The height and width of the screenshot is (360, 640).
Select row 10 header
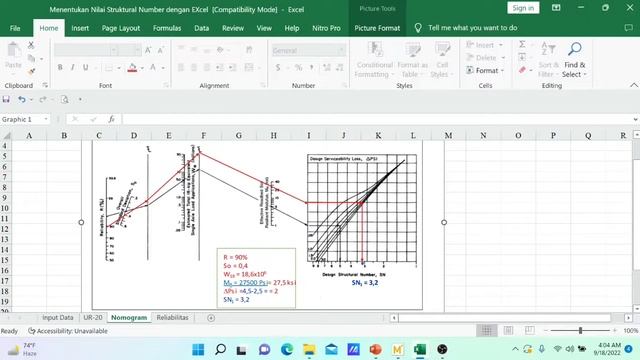click(5, 208)
